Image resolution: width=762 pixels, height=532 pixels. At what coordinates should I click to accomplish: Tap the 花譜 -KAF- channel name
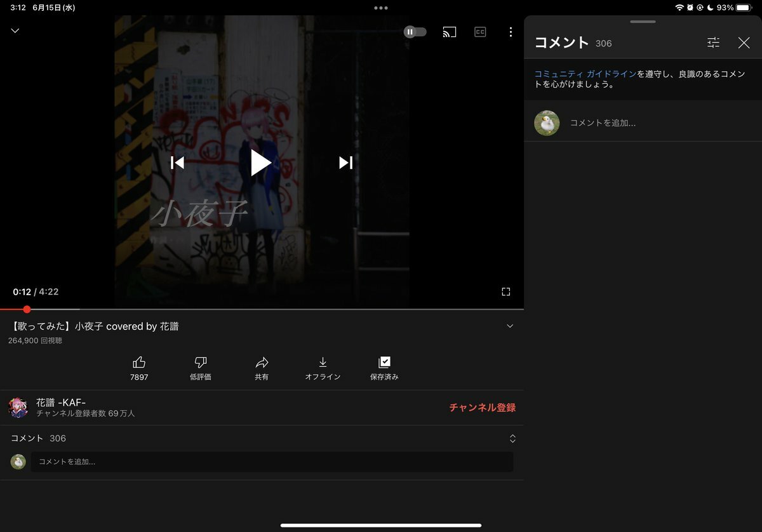[x=61, y=402]
